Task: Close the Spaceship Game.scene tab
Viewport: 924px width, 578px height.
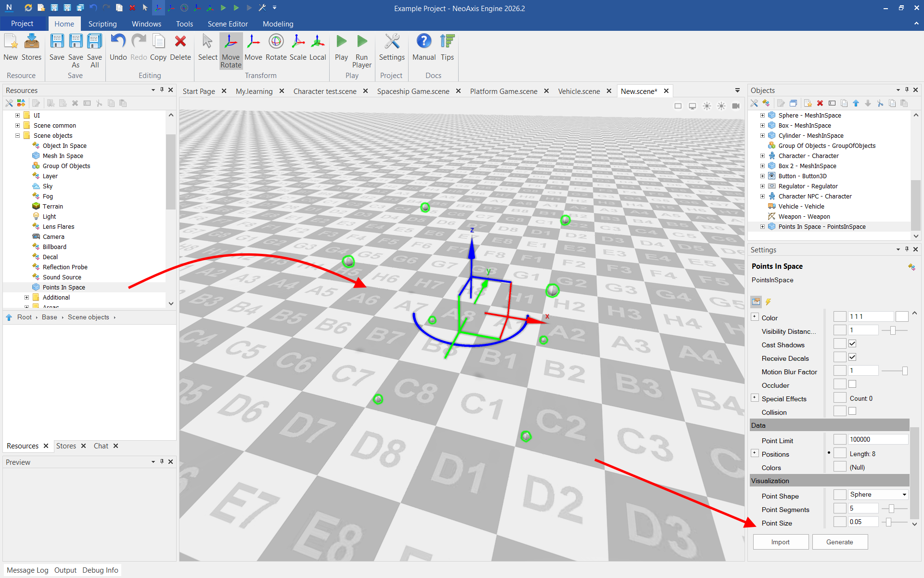Action: point(458,91)
